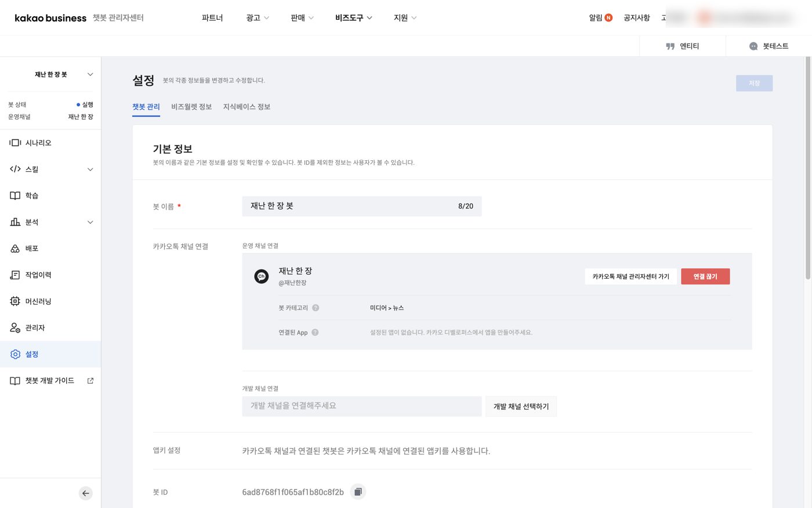This screenshot has height=508, width=812.
Task: Open 배포 deployment icon in the sidebar
Action: point(15,248)
